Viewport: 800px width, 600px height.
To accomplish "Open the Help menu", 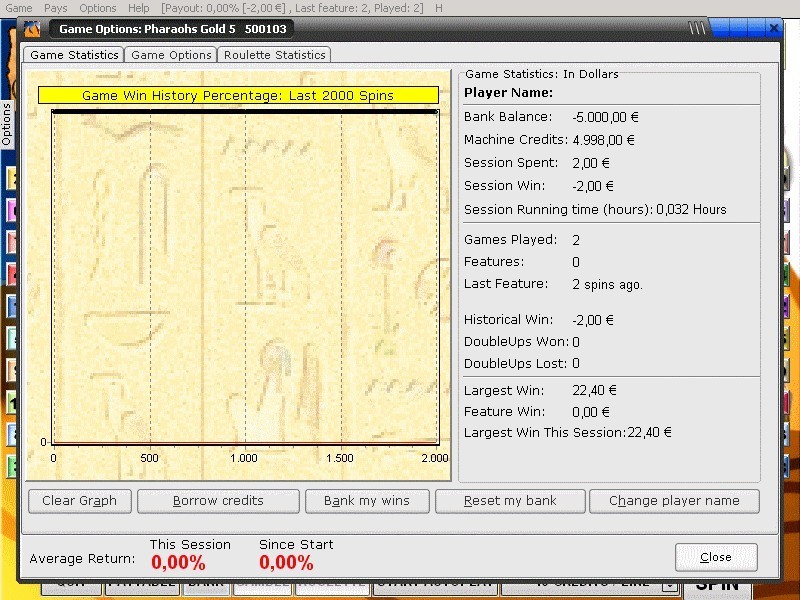I will 138,8.
